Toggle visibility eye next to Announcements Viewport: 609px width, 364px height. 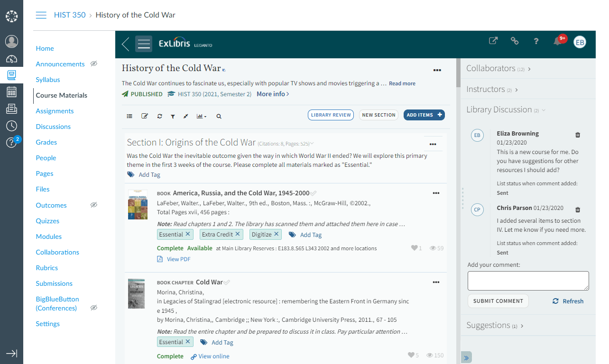click(x=94, y=64)
